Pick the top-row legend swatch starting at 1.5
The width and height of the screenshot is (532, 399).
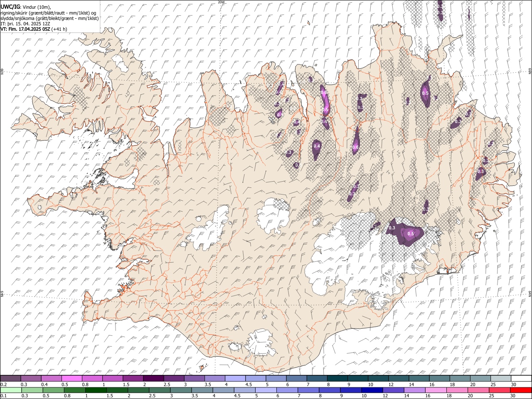click(133, 378)
